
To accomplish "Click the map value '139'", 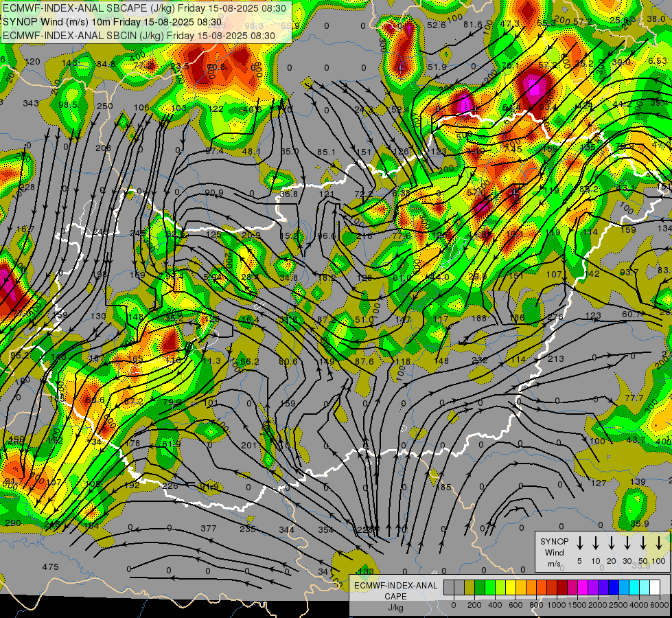I will (x=638, y=481).
